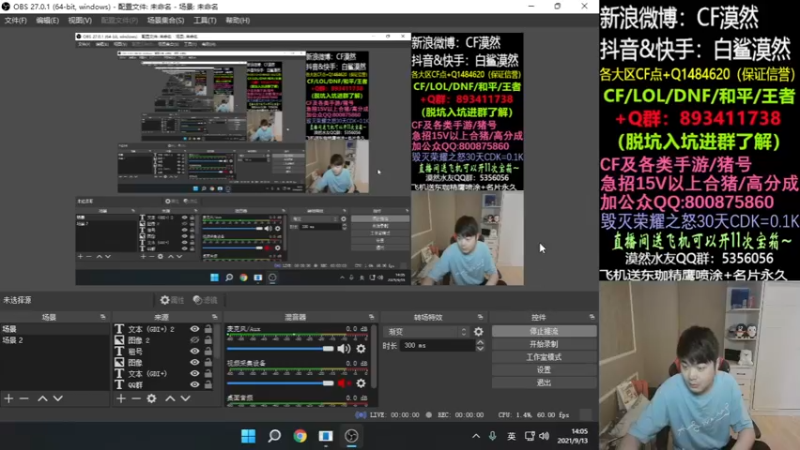Mute the 麦克风/Aux speaker icon
The height and width of the screenshot is (450, 800).
344,348
